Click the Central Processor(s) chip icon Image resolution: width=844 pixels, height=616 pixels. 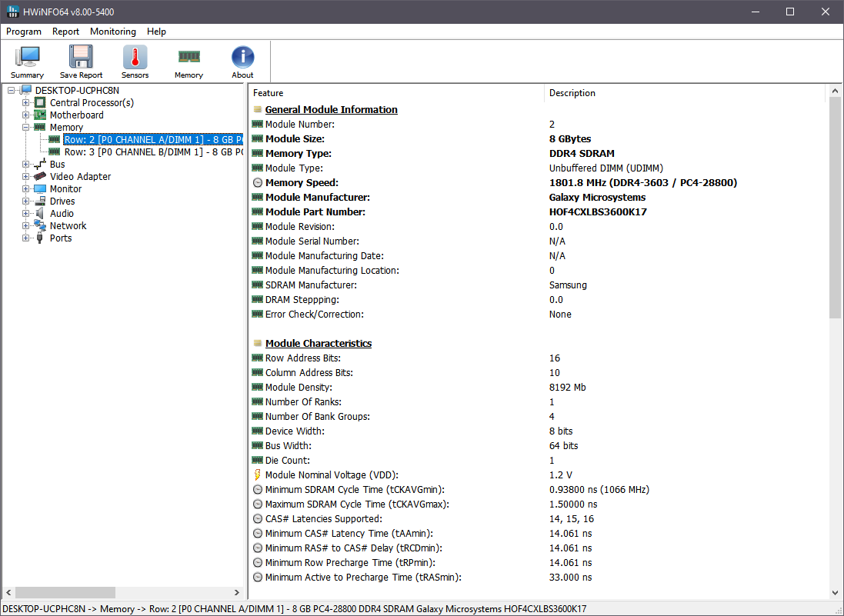[40, 103]
